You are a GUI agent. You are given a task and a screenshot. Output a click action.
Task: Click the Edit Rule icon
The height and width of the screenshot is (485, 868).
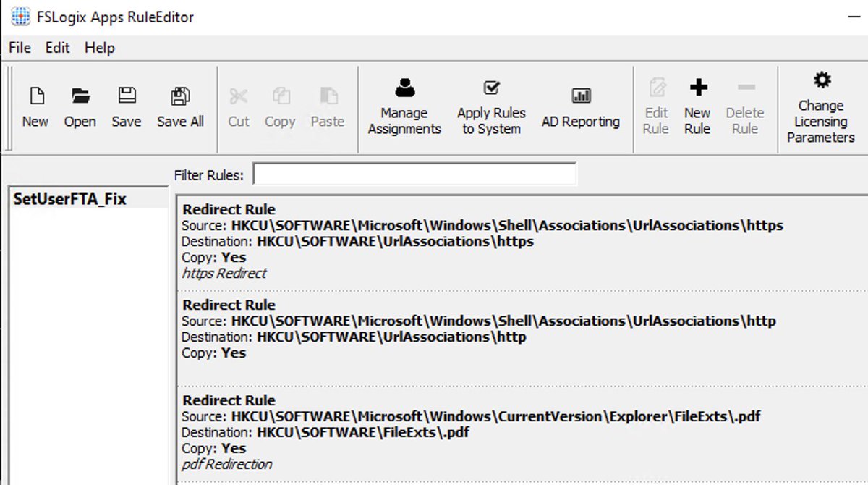(657, 88)
